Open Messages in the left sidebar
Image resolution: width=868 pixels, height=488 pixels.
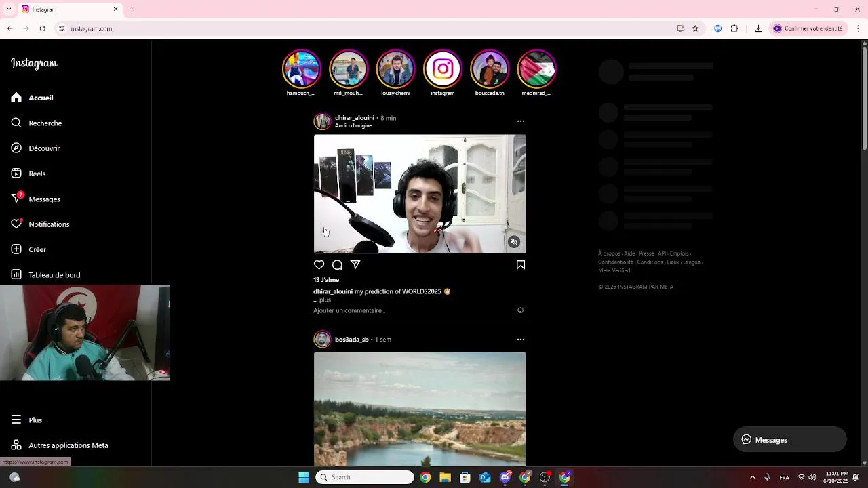pos(35,199)
